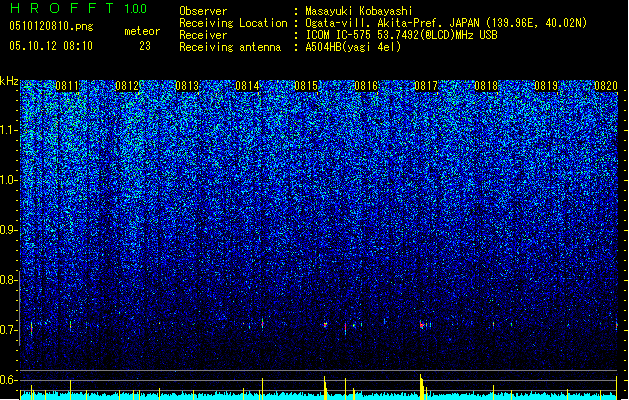The height and width of the screenshot is (400, 629).
Task: Select the Ogata-vill. Akita-Pref. JAPAN location text
Action: click(x=446, y=23)
